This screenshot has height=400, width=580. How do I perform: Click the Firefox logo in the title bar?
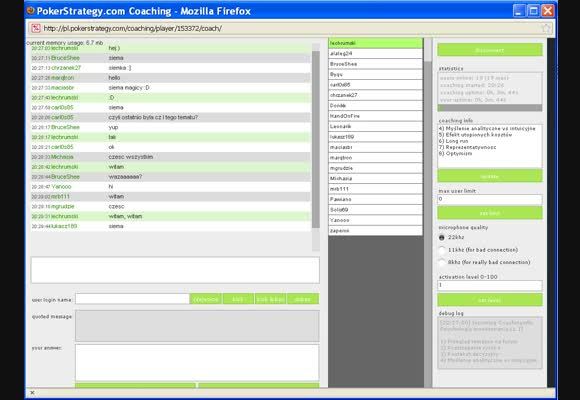tap(31, 11)
